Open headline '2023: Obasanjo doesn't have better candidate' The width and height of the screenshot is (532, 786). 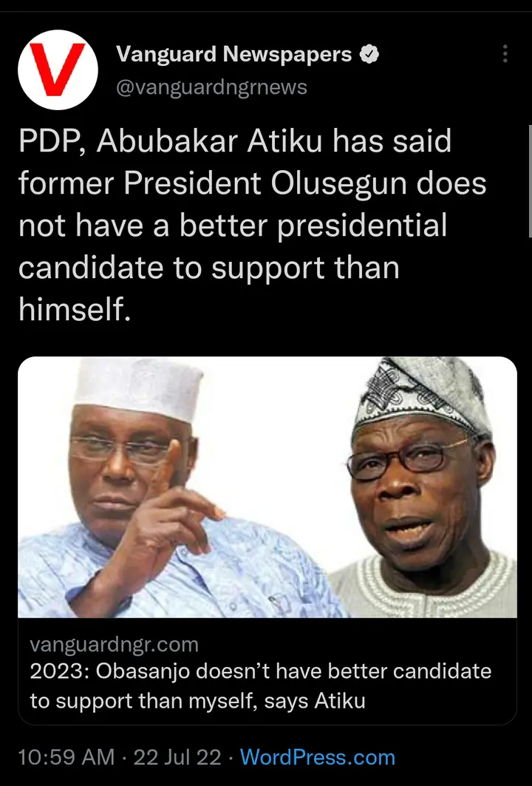pos(261,671)
